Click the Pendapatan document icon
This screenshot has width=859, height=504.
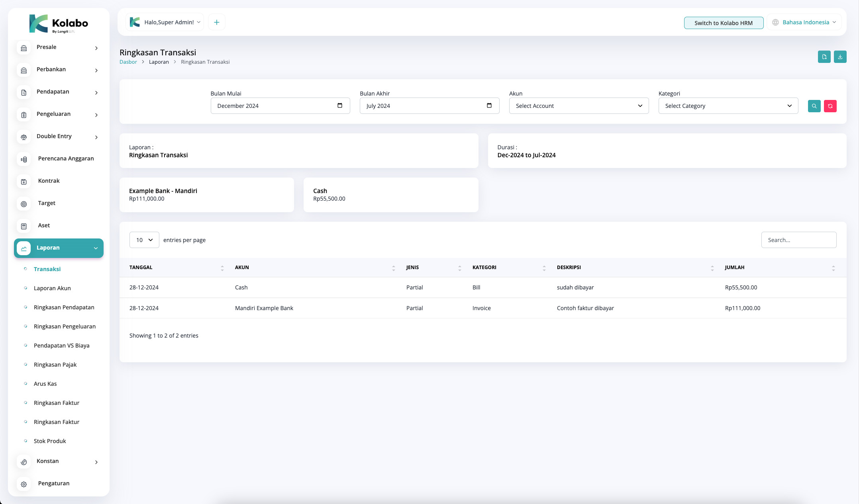pyautogui.click(x=24, y=93)
